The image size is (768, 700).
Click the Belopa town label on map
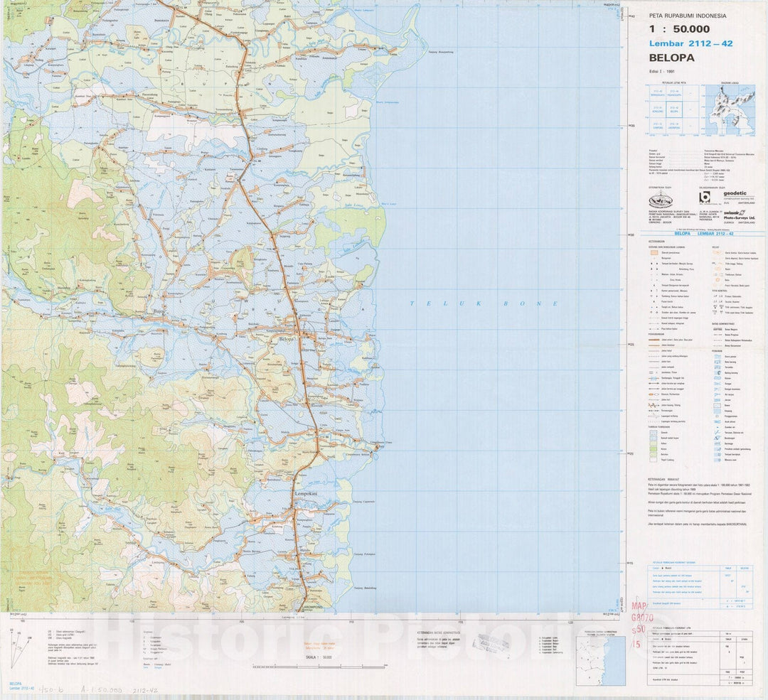[285, 340]
